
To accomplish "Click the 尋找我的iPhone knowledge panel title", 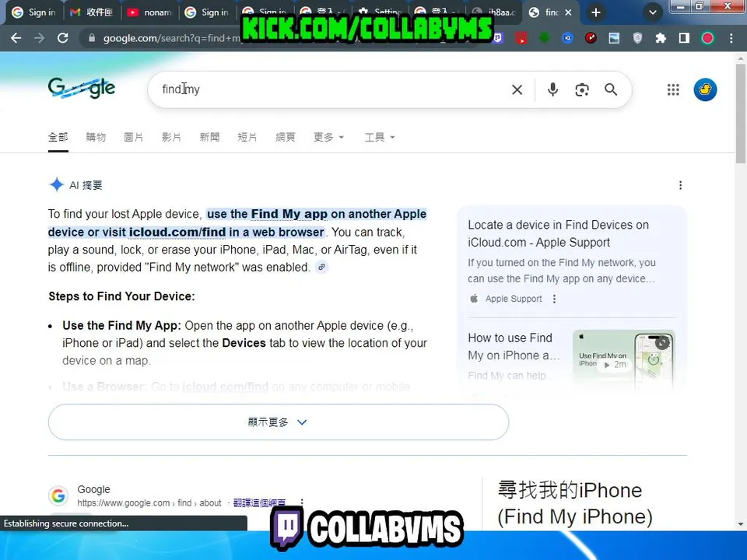I will pos(575,503).
